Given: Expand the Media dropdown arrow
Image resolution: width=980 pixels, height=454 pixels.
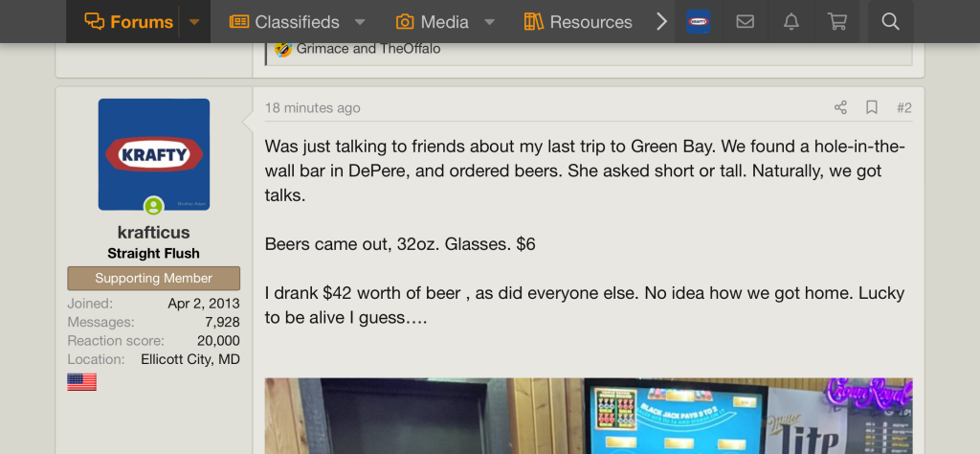Looking at the screenshot, I should tap(489, 22).
